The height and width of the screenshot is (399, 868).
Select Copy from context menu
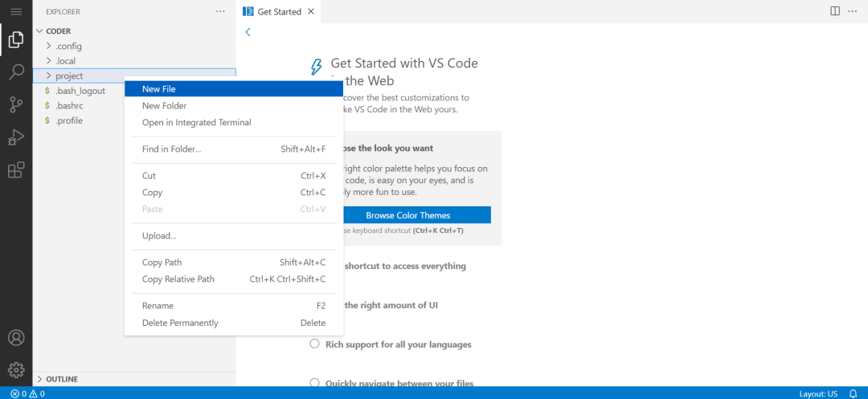tap(234, 193)
